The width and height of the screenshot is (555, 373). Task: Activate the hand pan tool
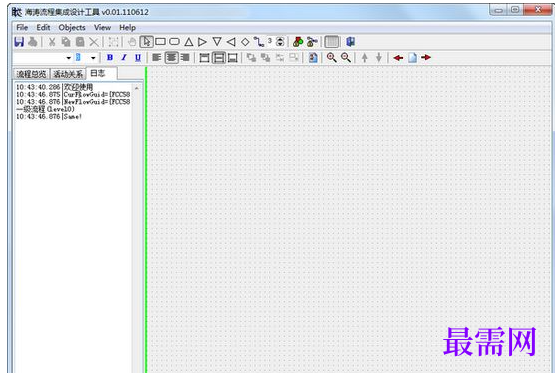tap(132, 42)
